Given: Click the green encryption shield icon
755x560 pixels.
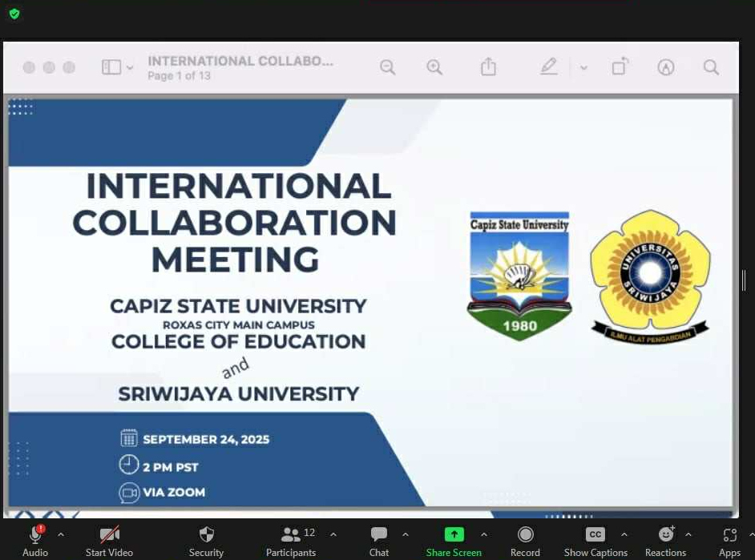Looking at the screenshot, I should point(14,14).
